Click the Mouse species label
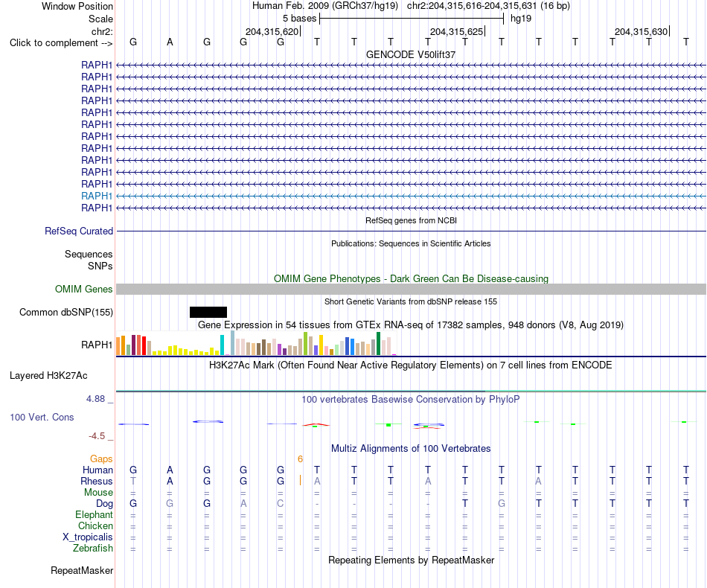Screen dimensions: 707x588 [98, 493]
